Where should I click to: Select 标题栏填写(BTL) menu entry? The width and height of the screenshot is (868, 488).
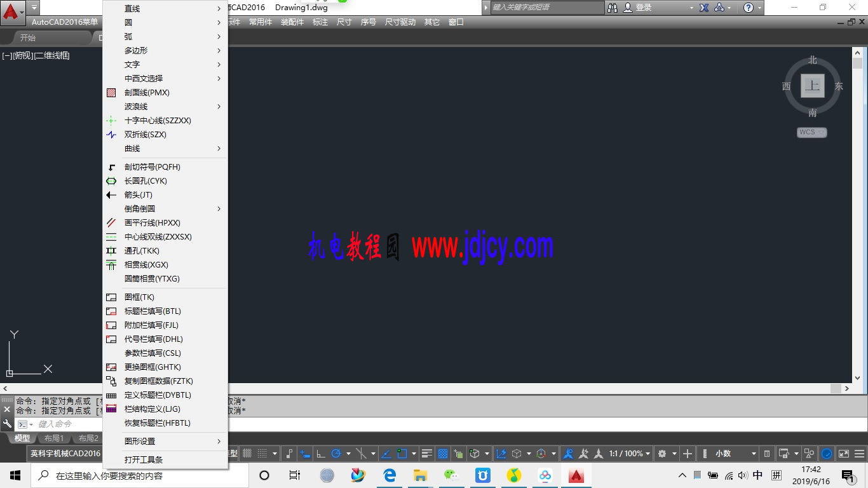coord(165,311)
